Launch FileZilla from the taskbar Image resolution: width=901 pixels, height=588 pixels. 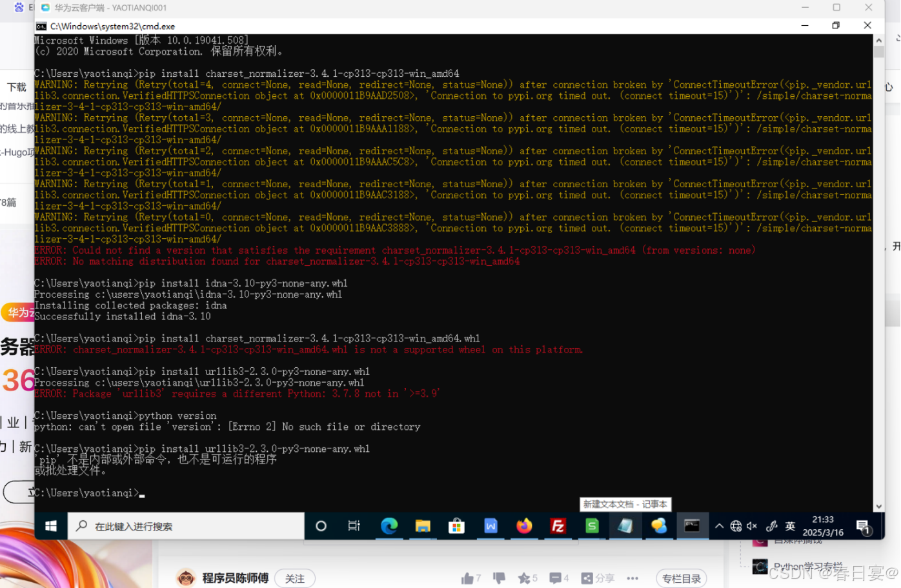click(558, 526)
